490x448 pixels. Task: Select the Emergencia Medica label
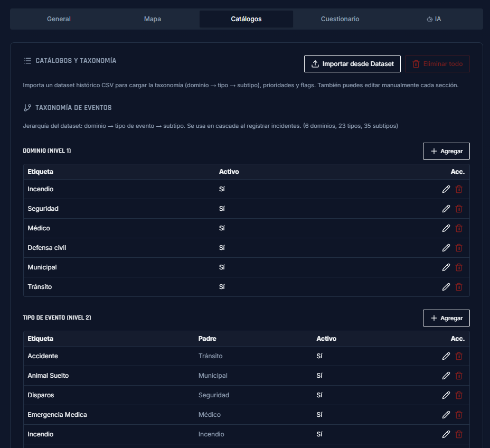(57, 415)
